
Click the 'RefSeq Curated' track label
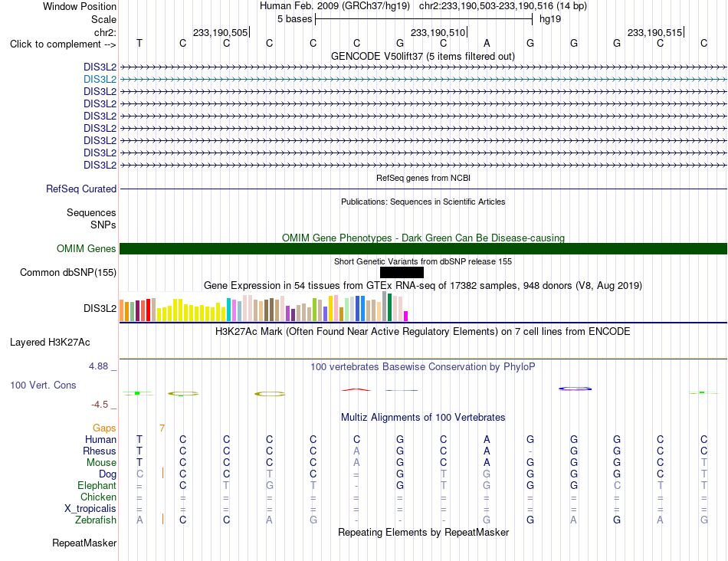point(80,189)
